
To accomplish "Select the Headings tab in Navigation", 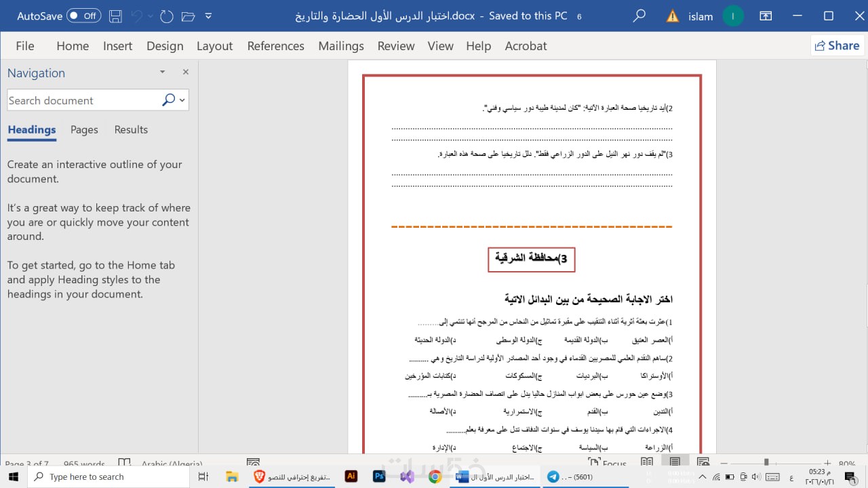I will coord(32,129).
